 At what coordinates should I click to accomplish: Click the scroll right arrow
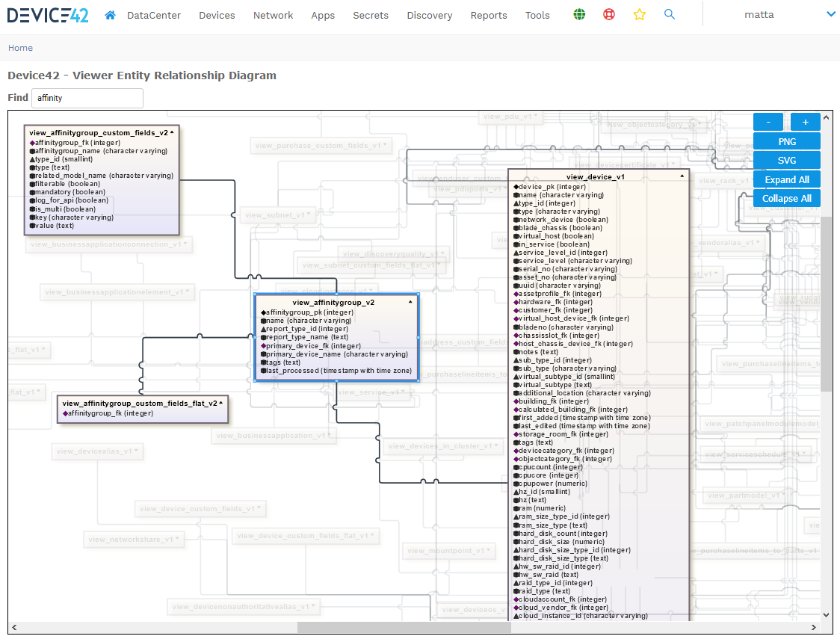813,628
